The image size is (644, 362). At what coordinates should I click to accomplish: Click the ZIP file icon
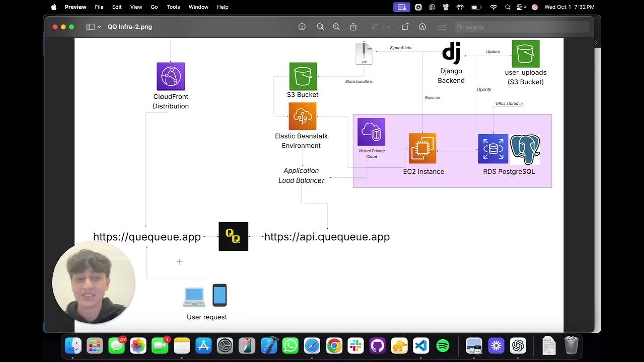point(364,53)
